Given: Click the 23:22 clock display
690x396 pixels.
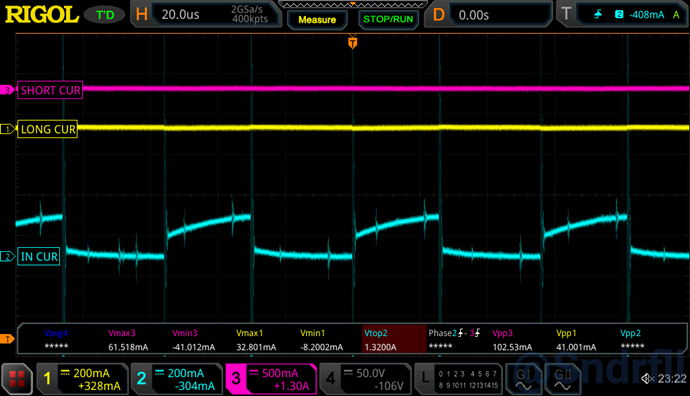Looking at the screenshot, I should (672, 378).
